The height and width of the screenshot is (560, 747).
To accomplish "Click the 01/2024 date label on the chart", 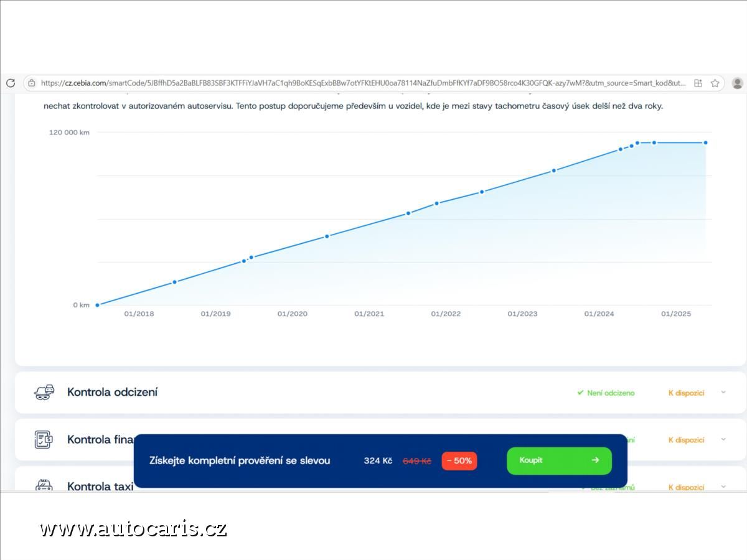I will 599,314.
